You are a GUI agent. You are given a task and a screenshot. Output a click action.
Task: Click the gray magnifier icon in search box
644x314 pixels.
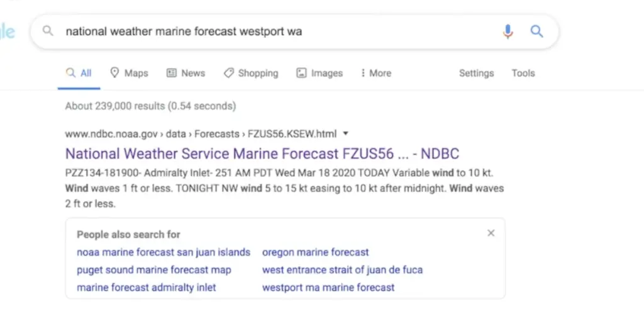click(x=48, y=31)
